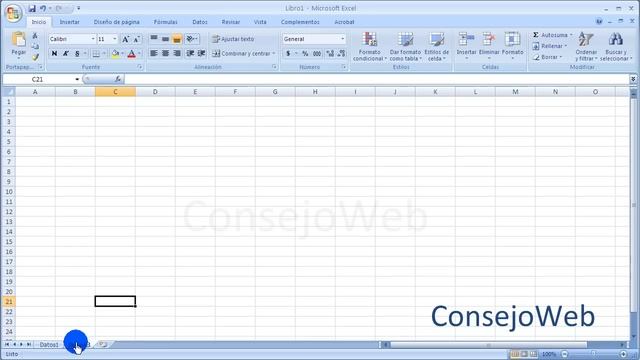Select the Datos1 sheet tab
Image resolution: width=640 pixels, height=360 pixels.
click(x=49, y=345)
